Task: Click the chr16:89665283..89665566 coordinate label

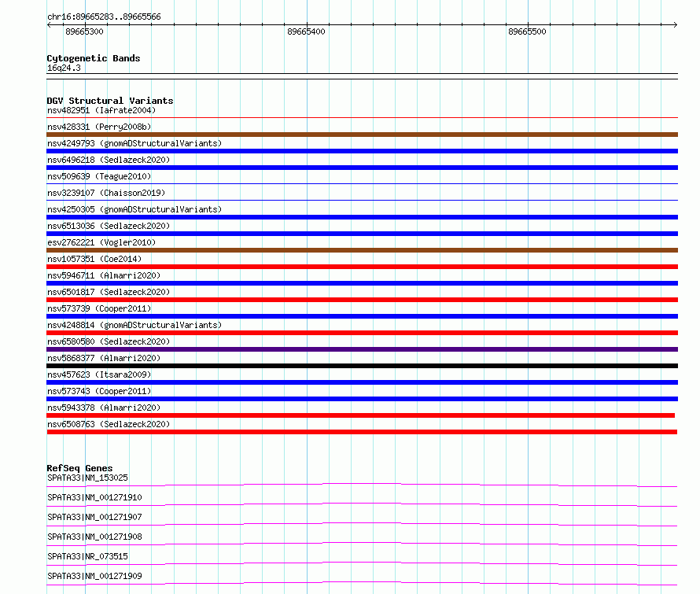Action: (x=104, y=17)
